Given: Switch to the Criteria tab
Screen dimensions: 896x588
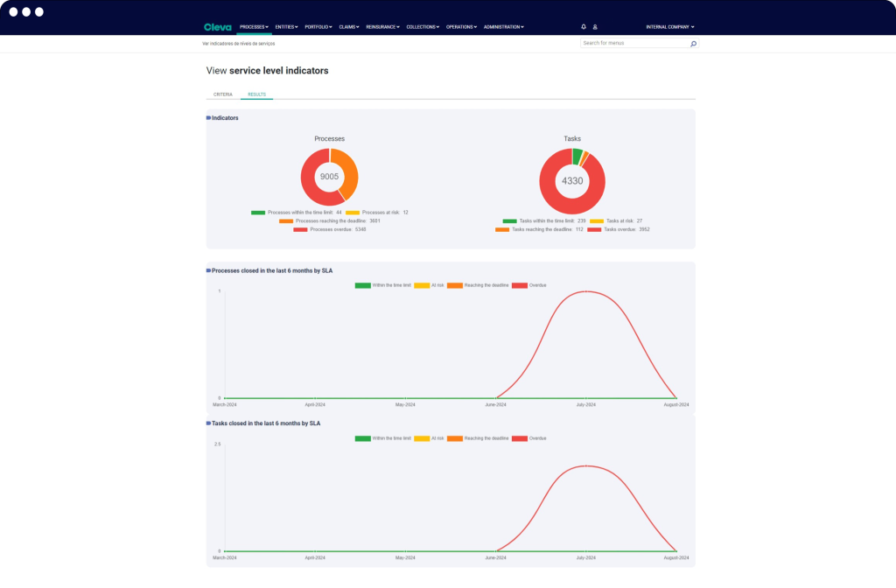Looking at the screenshot, I should [223, 94].
